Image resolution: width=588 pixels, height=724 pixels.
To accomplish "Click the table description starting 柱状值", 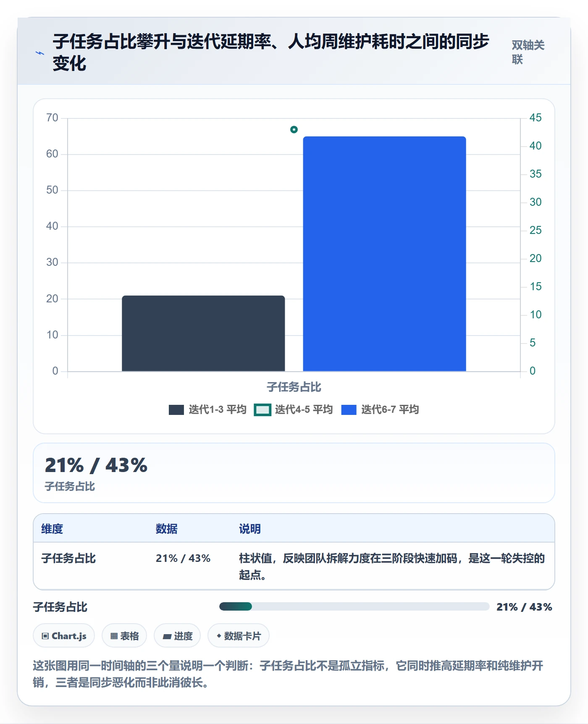I will tap(392, 567).
